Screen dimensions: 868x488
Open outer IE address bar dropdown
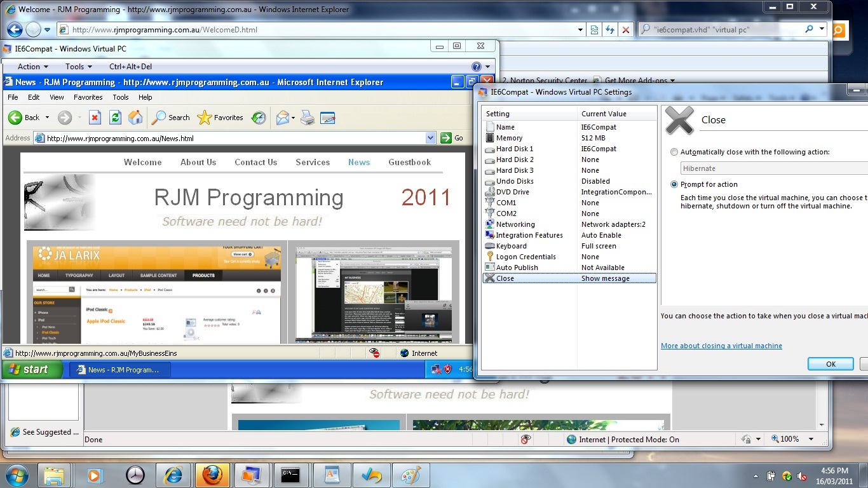tap(581, 29)
